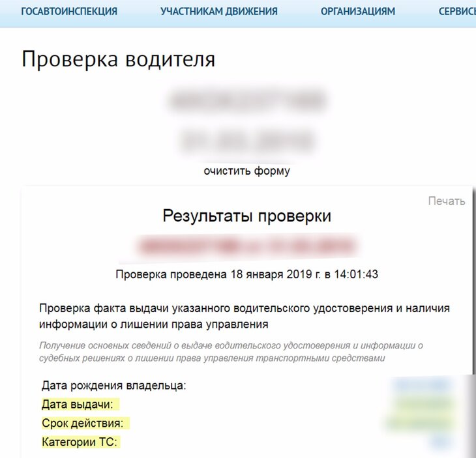Viewport: 476px width, 458px height.
Task: Open the УЧАСТНИКАМ ДВИЖЕНИЯ menu
Action: [x=219, y=12]
